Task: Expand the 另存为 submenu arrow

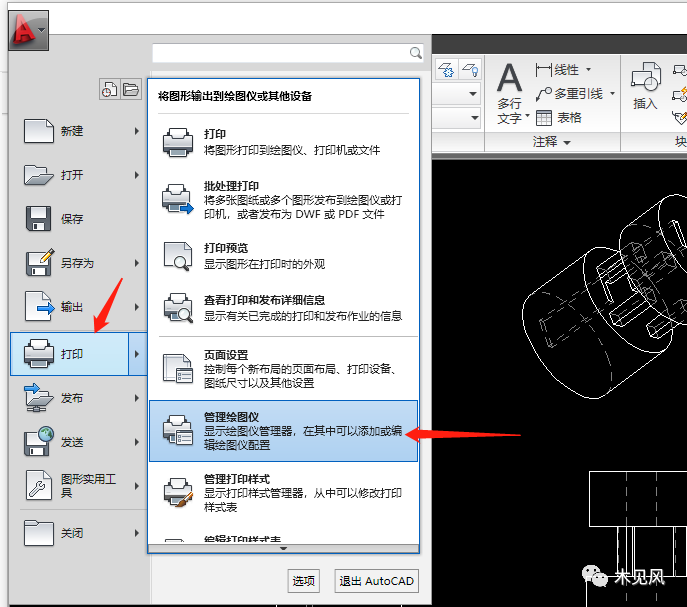Action: click(137, 263)
